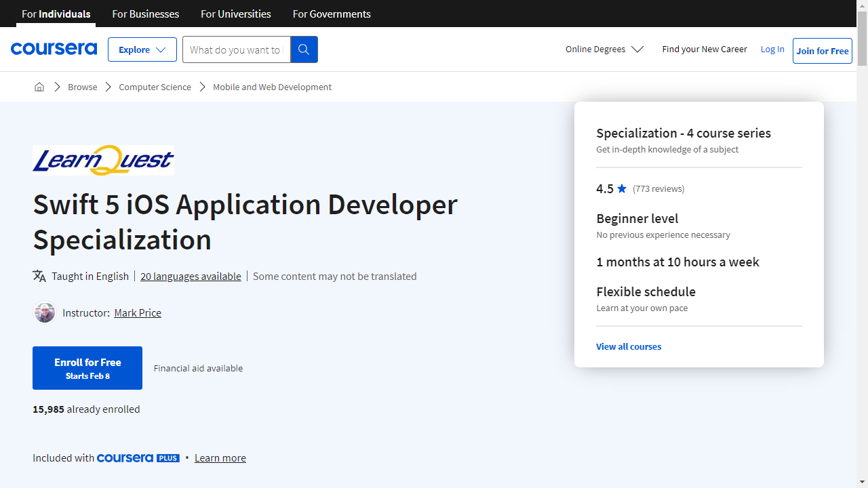
Task: Click the LearnQuest partner logo
Action: tap(103, 160)
